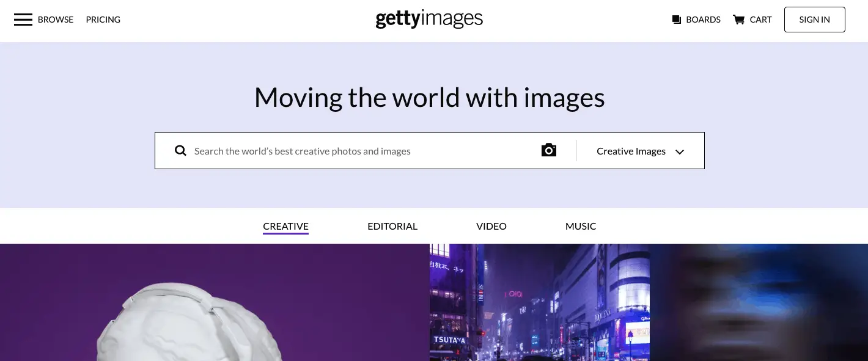Click the SIGN IN button

pyautogui.click(x=814, y=20)
